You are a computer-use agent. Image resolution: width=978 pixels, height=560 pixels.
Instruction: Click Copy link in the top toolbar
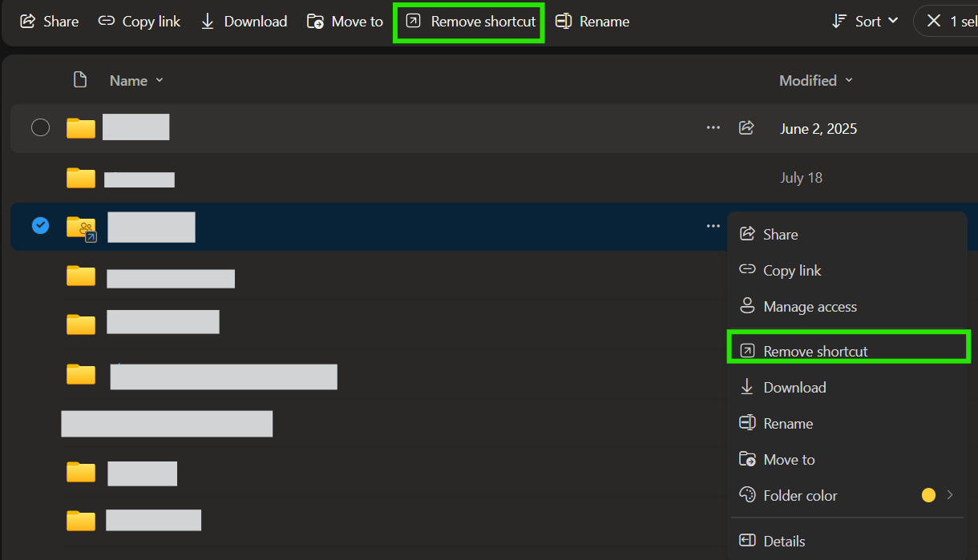(x=139, y=22)
